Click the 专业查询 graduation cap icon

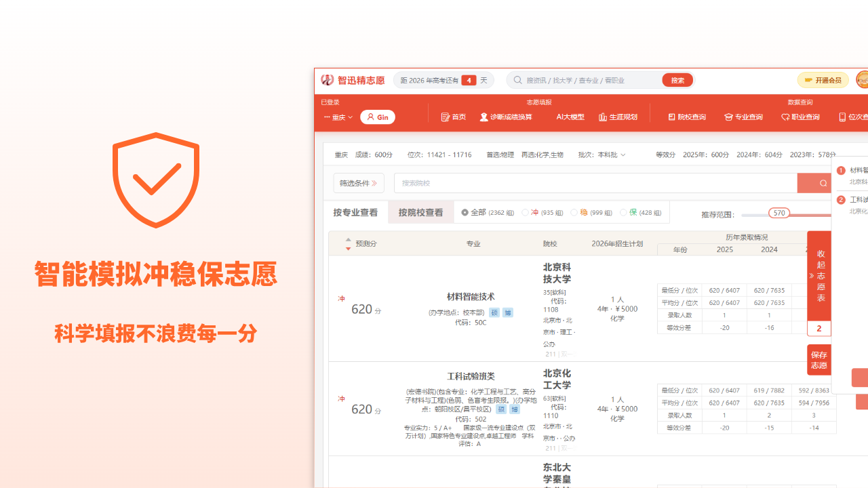click(729, 117)
